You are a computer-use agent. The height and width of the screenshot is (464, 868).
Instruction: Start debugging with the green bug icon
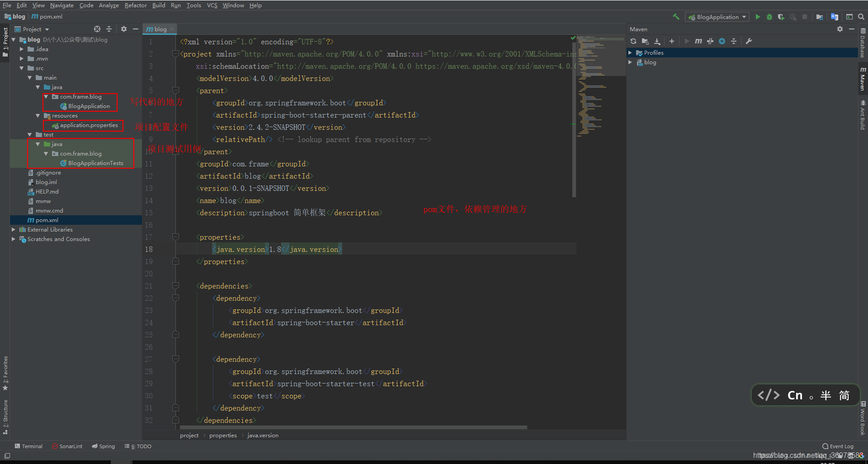[769, 17]
